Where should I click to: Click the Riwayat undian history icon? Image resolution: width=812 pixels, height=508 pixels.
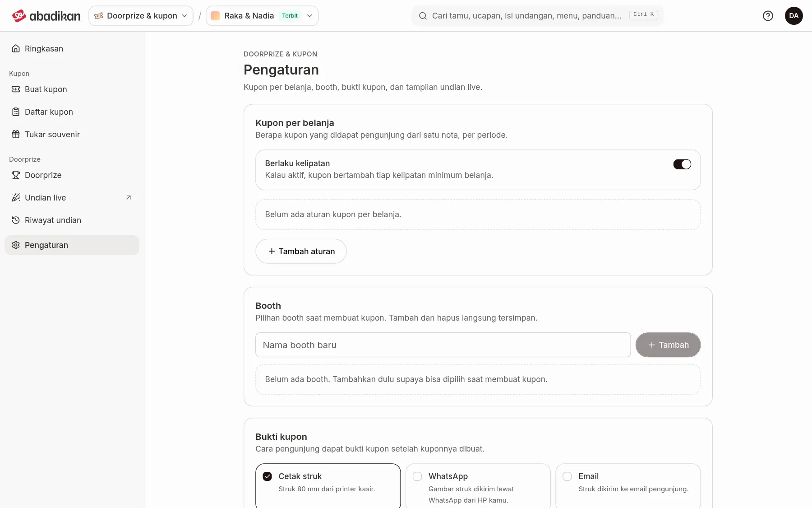click(x=16, y=220)
